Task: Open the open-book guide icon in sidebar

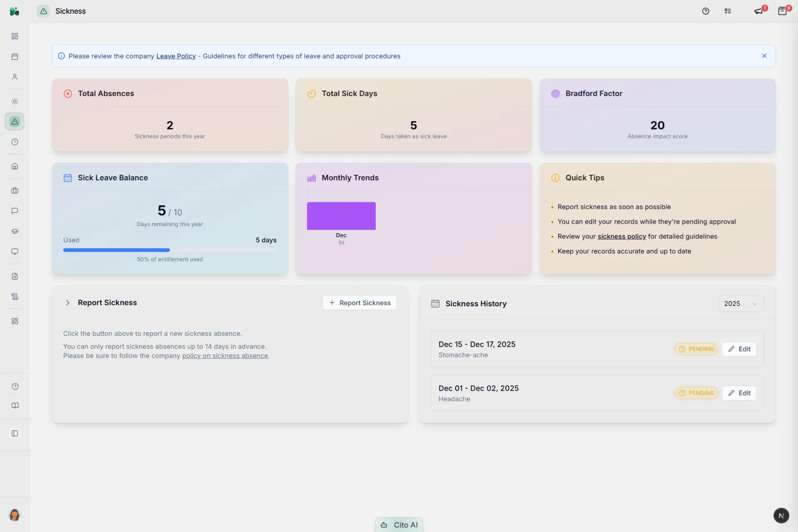Action: click(x=15, y=406)
